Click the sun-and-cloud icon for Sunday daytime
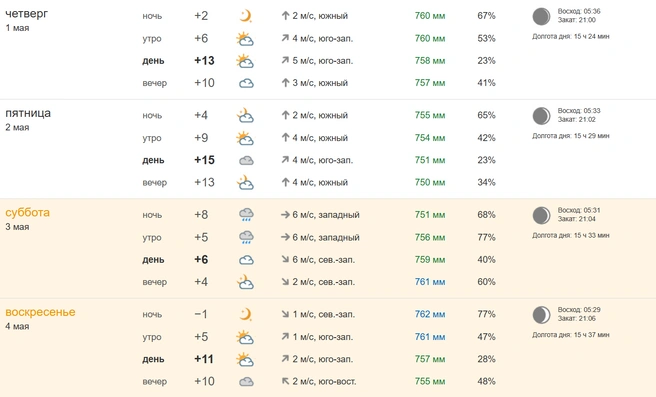Viewport: 656px width, 397px height. (245, 360)
